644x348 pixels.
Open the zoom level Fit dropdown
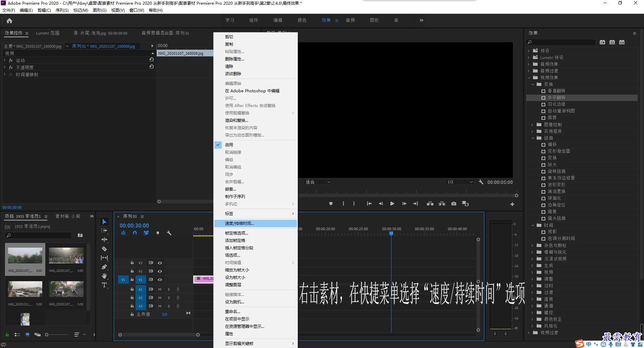coord(317,182)
